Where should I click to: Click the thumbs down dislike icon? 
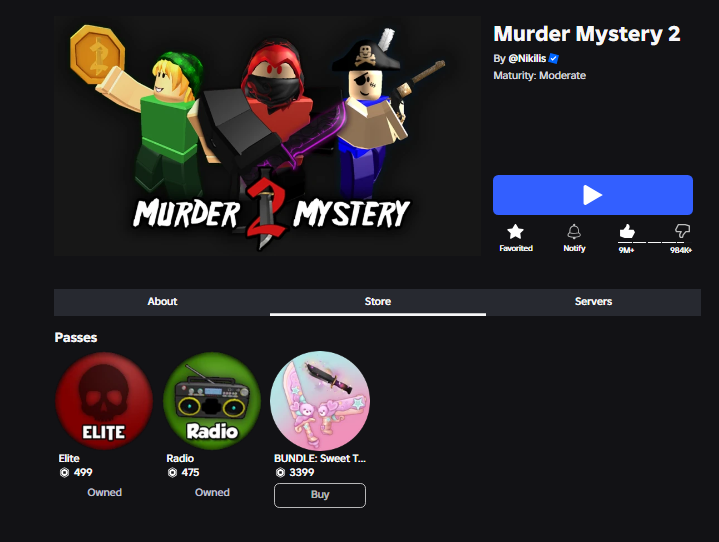[682, 231]
